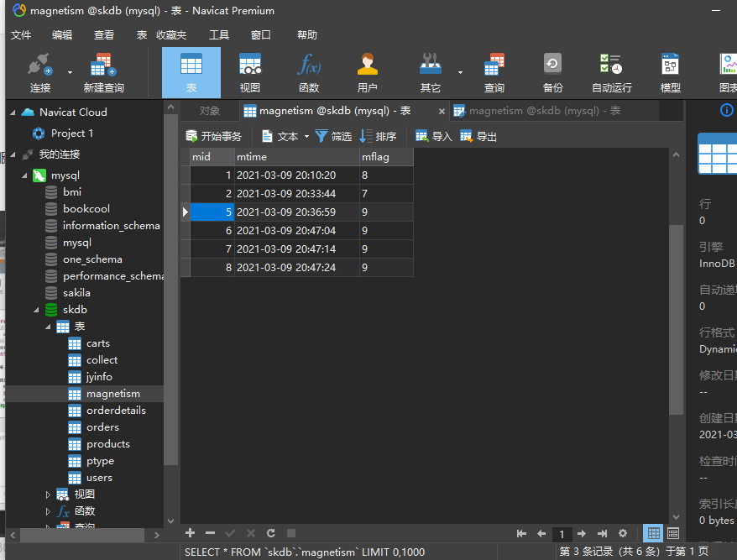
Task: Select cell 2021-03-09 20:47:24
Action: click(x=297, y=268)
